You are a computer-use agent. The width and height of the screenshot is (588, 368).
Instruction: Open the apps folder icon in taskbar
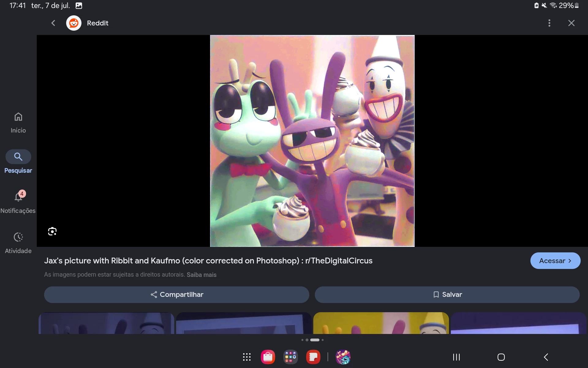coord(291,357)
